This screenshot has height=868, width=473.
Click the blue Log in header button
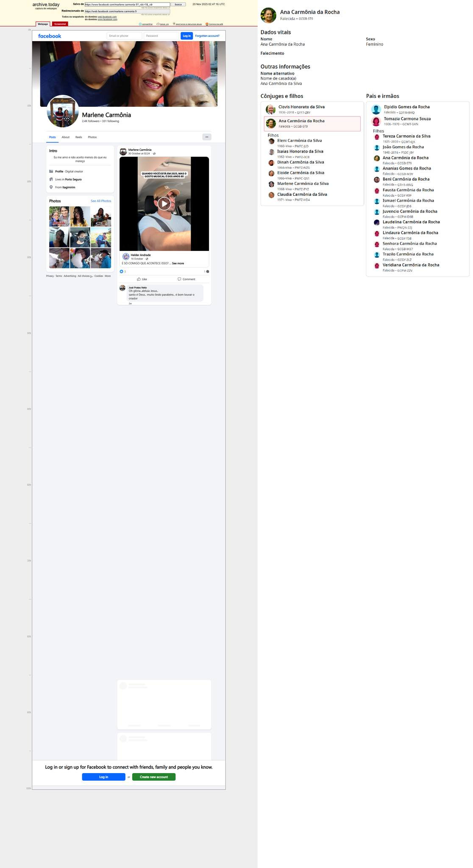click(186, 36)
